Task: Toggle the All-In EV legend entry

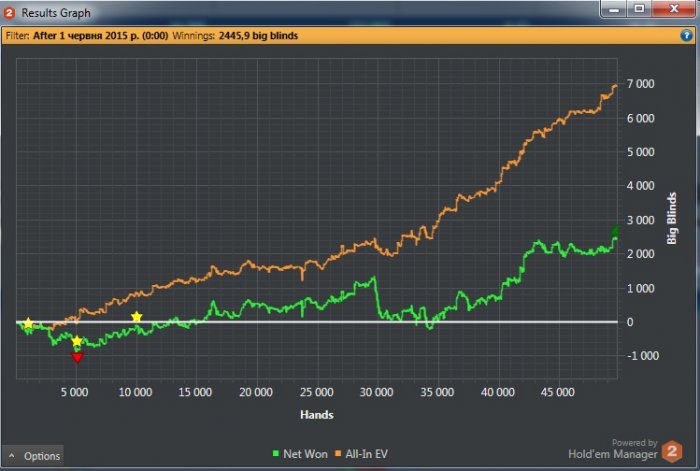Action: (361, 454)
